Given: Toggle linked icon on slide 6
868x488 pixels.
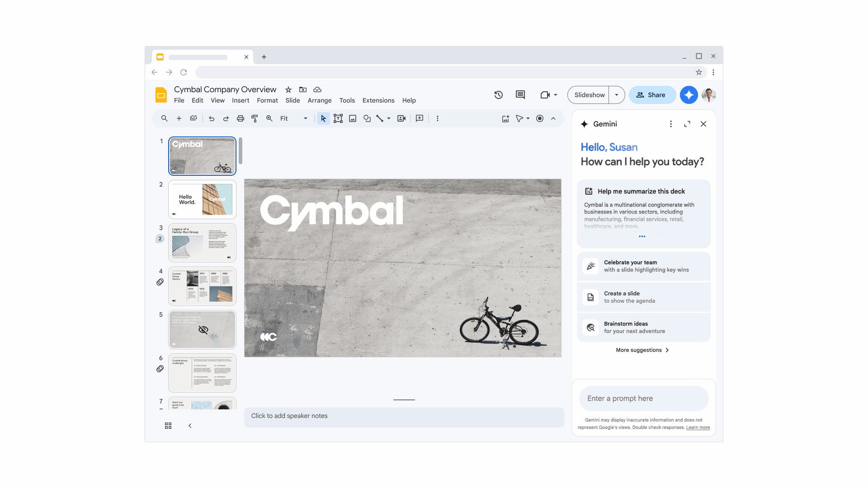Looking at the screenshot, I should (x=160, y=368).
